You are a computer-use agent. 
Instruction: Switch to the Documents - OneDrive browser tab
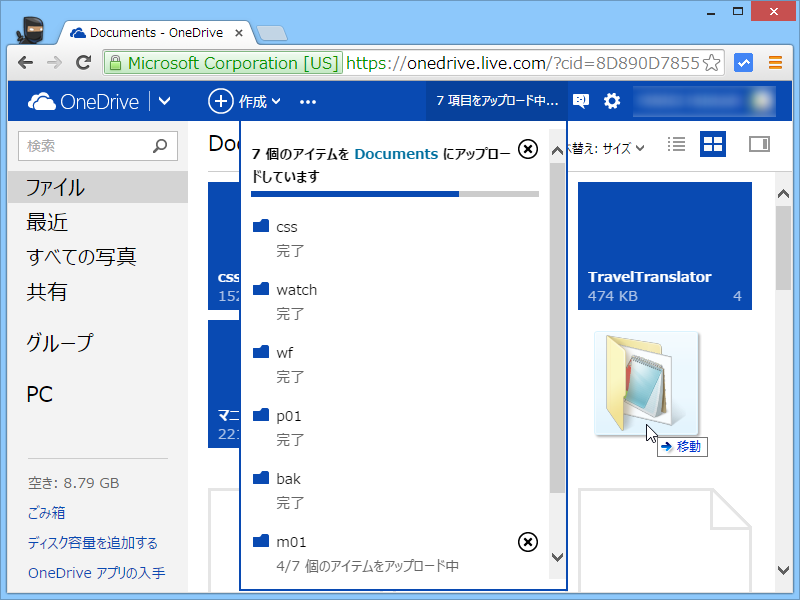click(x=150, y=31)
